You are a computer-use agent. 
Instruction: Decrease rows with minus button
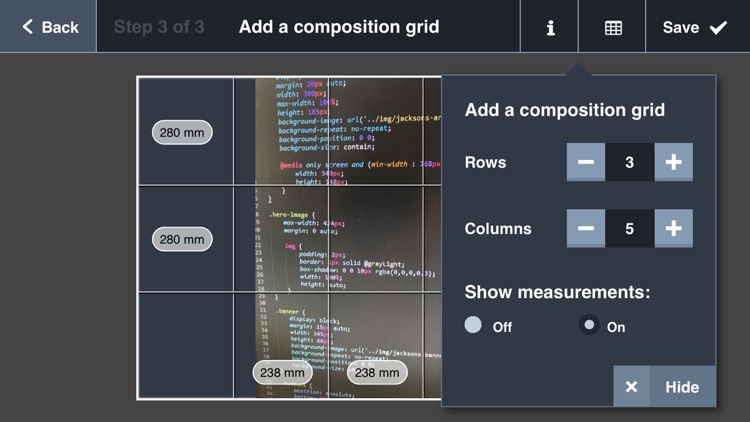pos(586,162)
